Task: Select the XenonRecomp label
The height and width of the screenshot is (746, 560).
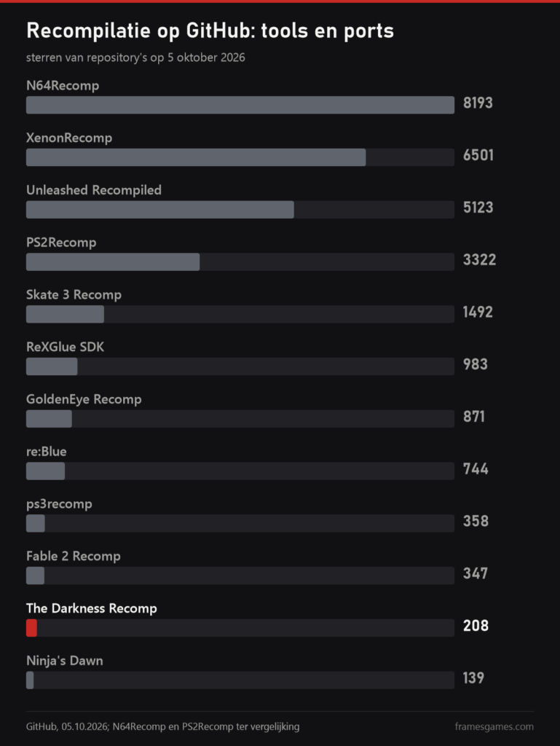Action: tap(69, 138)
